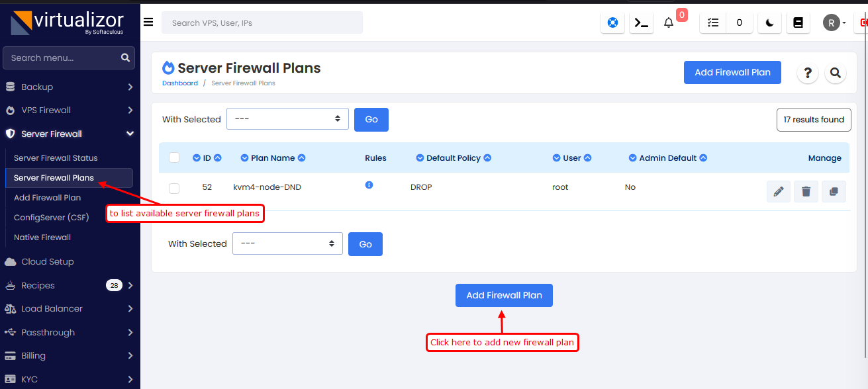The width and height of the screenshot is (868, 389).
Task: Sort table by Plan Name column
Action: 273,158
